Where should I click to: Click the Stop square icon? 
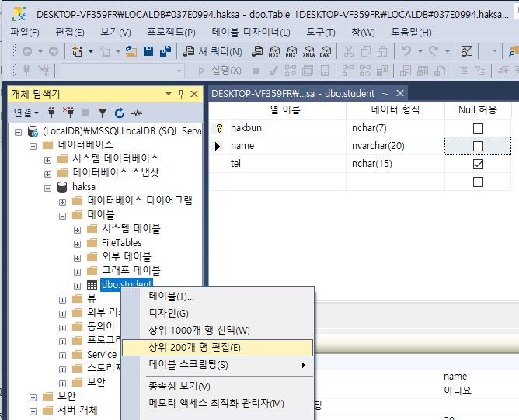click(256, 71)
